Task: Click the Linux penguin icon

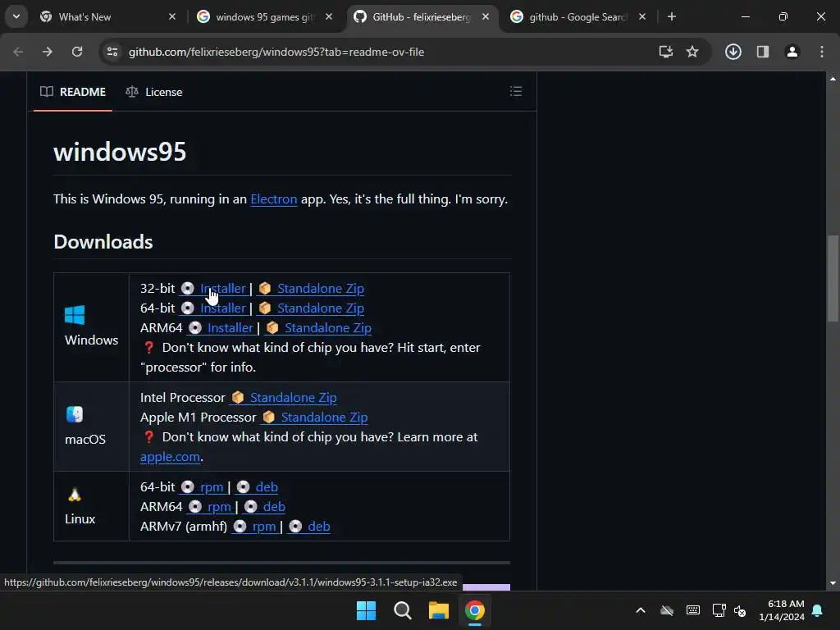Action: pos(75,495)
